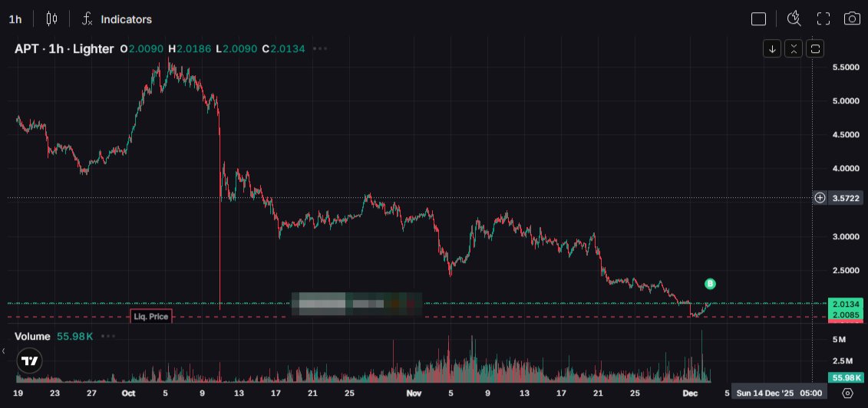
Task: Change candlestick chart style
Action: tap(51, 19)
